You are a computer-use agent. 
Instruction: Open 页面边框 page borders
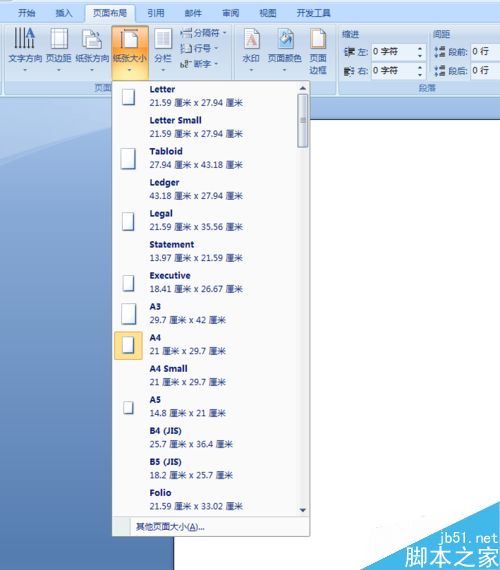point(317,51)
